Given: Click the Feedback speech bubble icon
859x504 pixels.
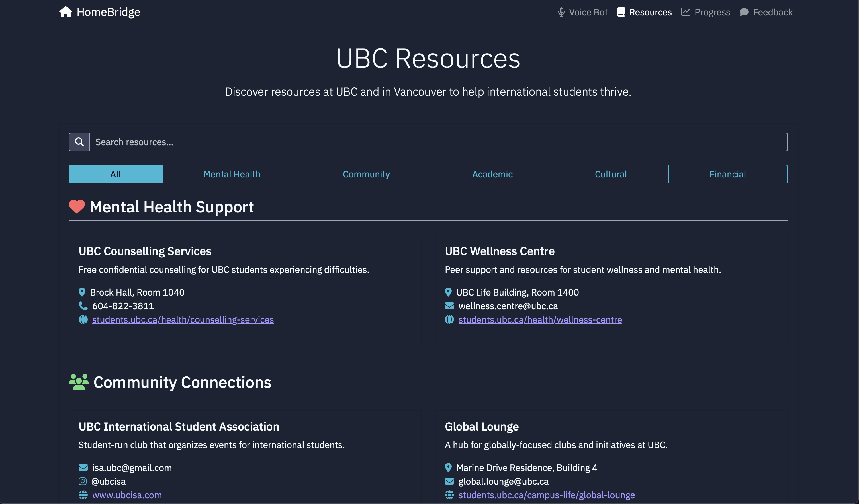Looking at the screenshot, I should [x=744, y=12].
